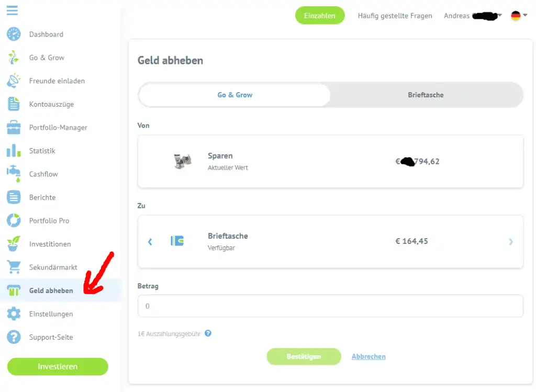Click the Abbrechen link

[368, 356]
